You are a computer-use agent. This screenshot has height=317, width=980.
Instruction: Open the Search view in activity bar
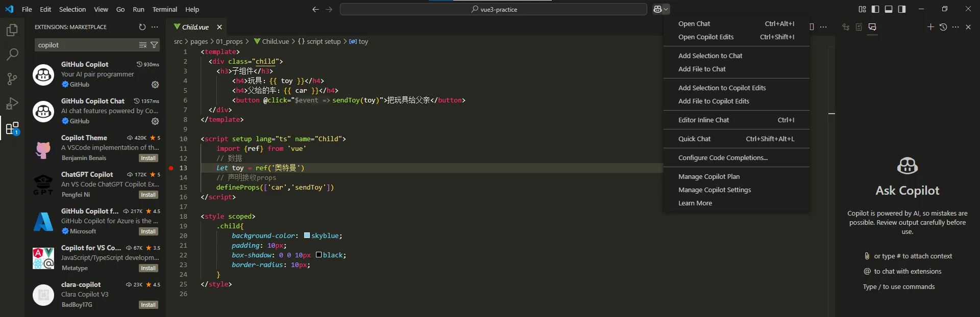12,54
